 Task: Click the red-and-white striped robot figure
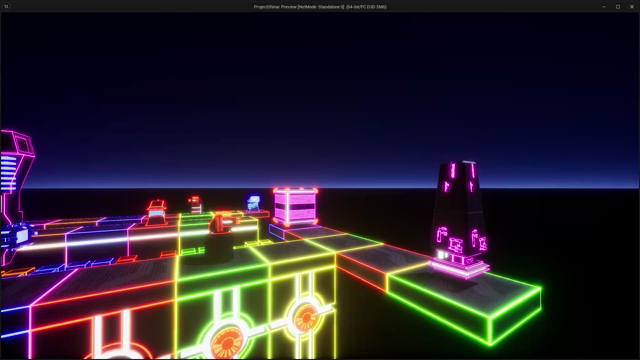coord(195,204)
